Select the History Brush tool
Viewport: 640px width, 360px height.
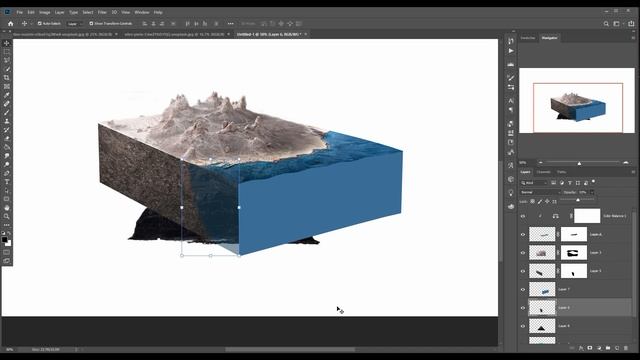click(7, 130)
